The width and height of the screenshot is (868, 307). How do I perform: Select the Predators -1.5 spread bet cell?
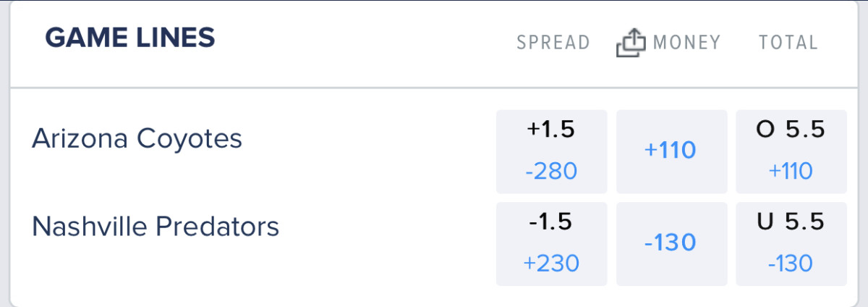click(x=551, y=243)
